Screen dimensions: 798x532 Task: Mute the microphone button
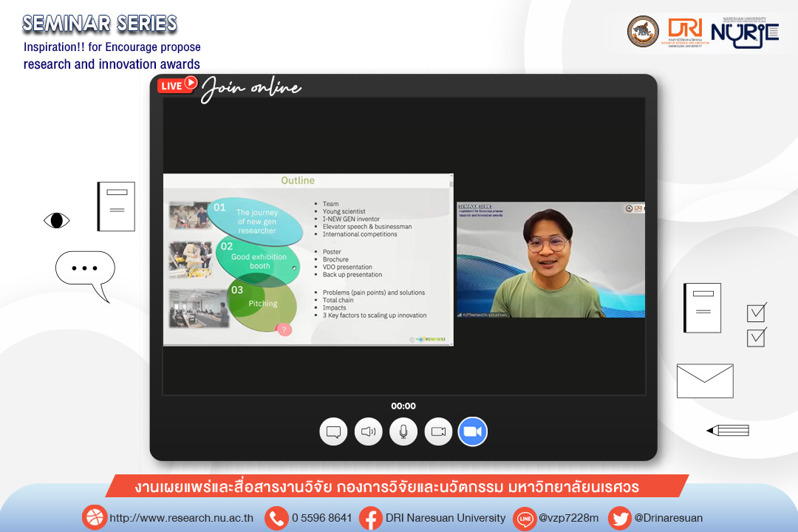(x=403, y=432)
